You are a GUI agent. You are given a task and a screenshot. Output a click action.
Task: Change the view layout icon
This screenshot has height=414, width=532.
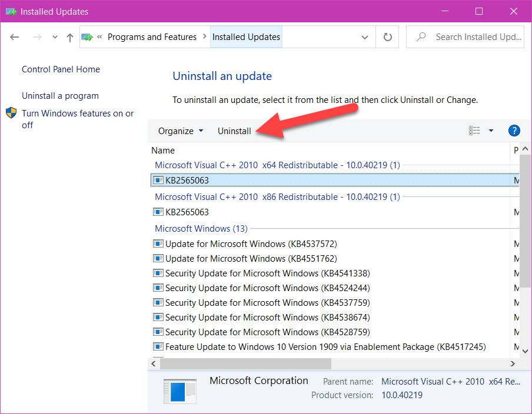pos(474,131)
